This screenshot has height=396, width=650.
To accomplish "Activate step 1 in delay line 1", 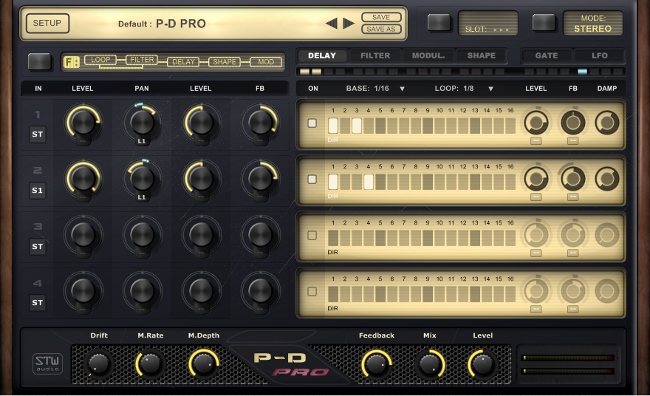I will click(x=333, y=126).
